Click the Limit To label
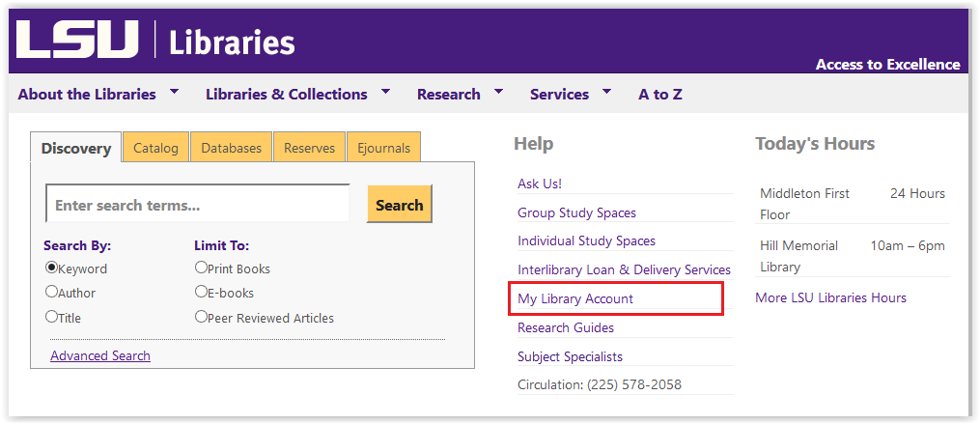980x424 pixels. [221, 245]
